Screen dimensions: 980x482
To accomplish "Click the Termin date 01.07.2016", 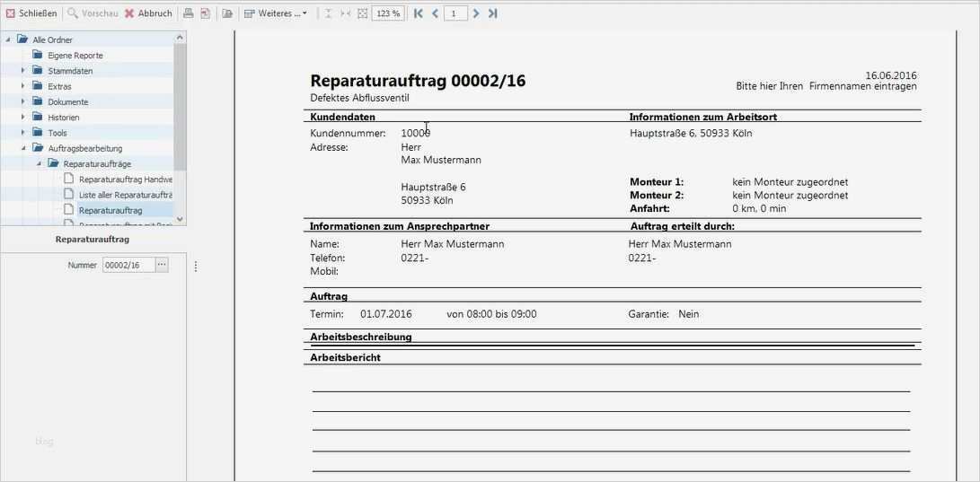I will (386, 314).
